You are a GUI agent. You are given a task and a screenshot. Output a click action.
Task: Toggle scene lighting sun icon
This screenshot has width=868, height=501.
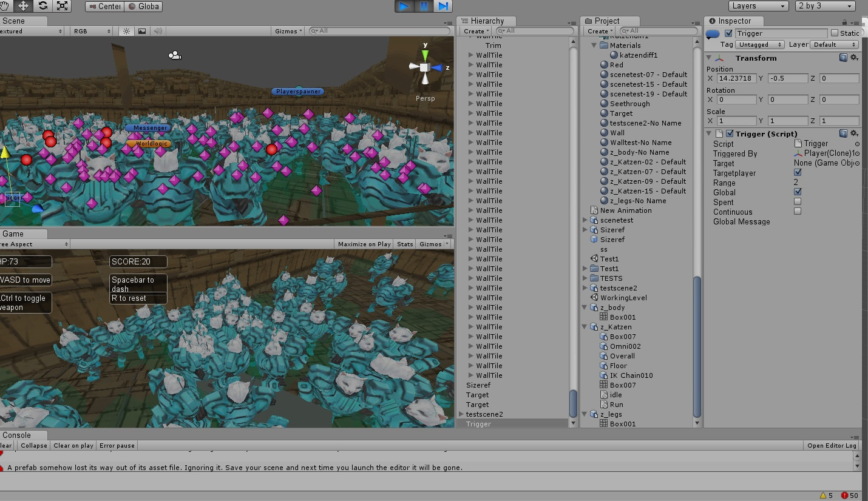coord(126,31)
